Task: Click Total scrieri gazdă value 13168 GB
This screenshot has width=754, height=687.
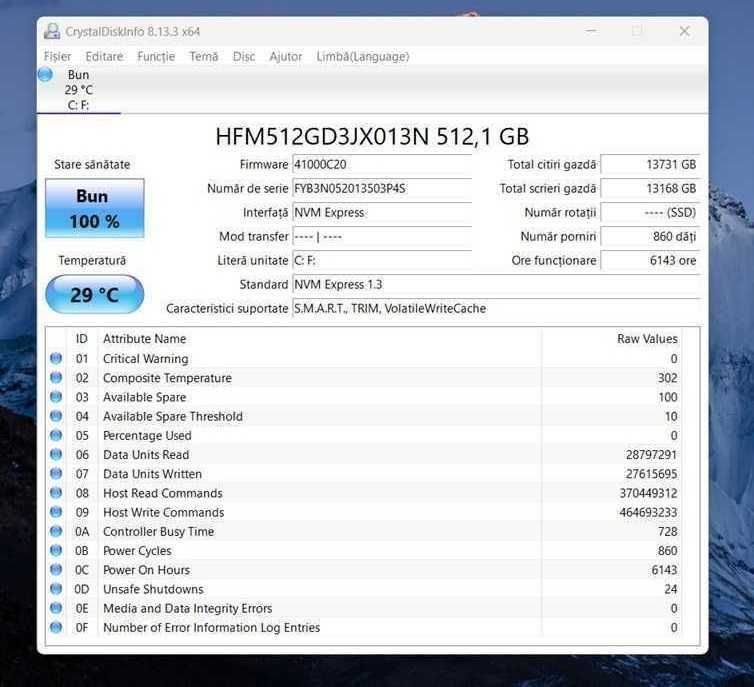Action: pos(650,188)
